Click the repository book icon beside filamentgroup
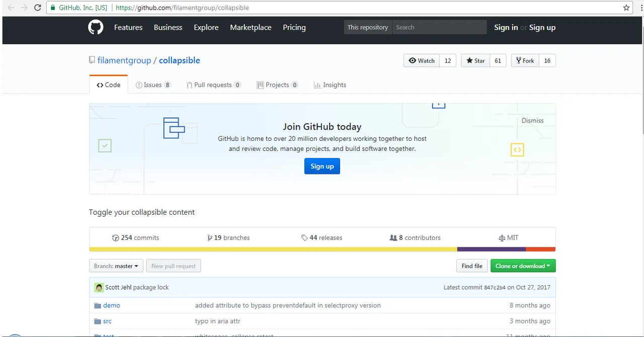Viewport: 644px width, 337px height. [x=92, y=60]
